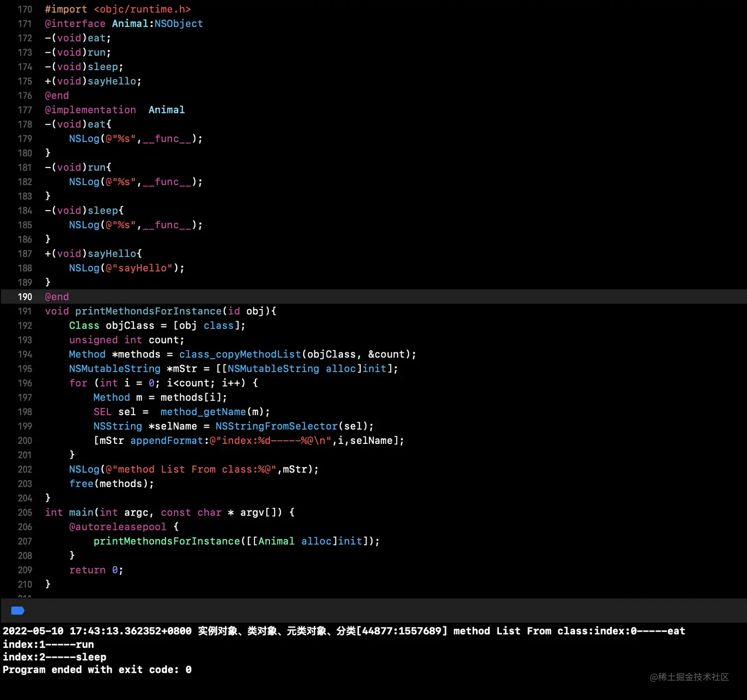Click 'Class objClass = [obj class];' line
Screen dimensions: 747x700
click(157, 325)
